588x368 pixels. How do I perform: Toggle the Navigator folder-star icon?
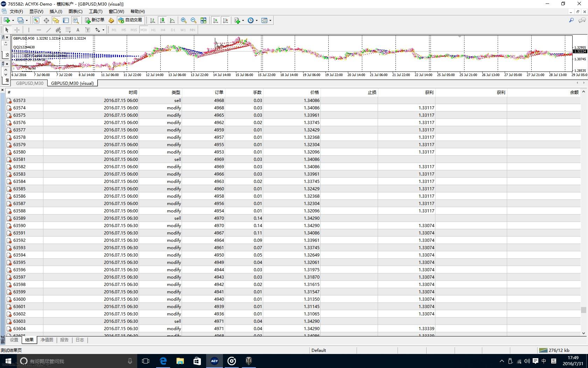click(56, 20)
